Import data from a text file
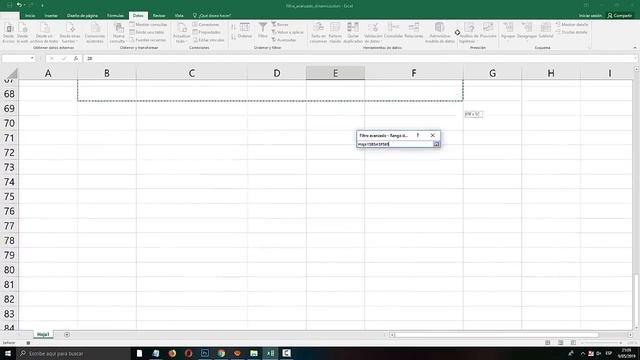 (x=44, y=33)
